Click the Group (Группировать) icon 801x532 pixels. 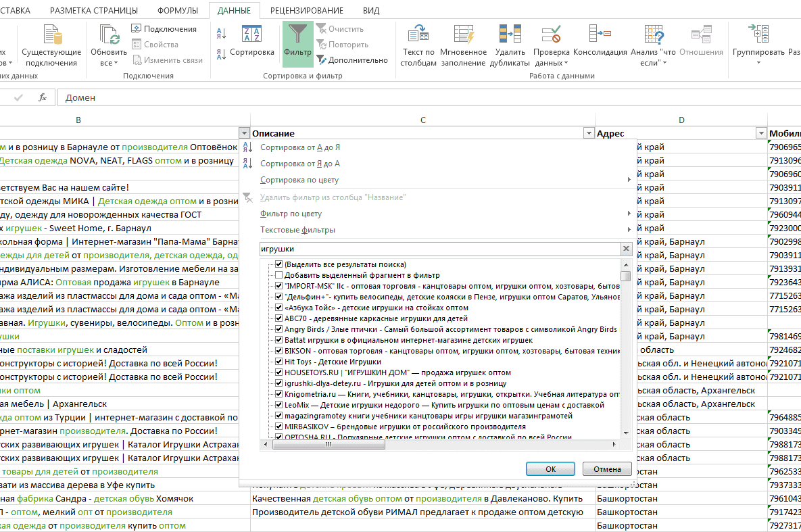[758, 34]
